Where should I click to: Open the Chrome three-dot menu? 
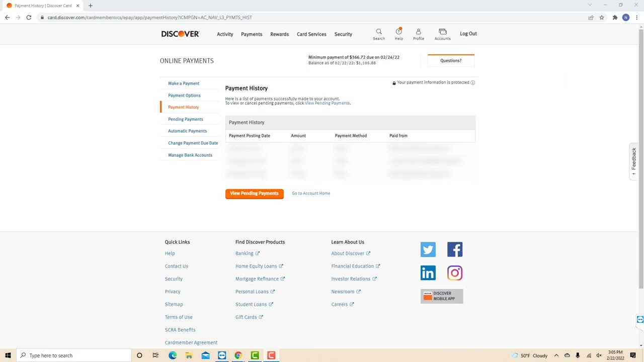[x=636, y=18]
